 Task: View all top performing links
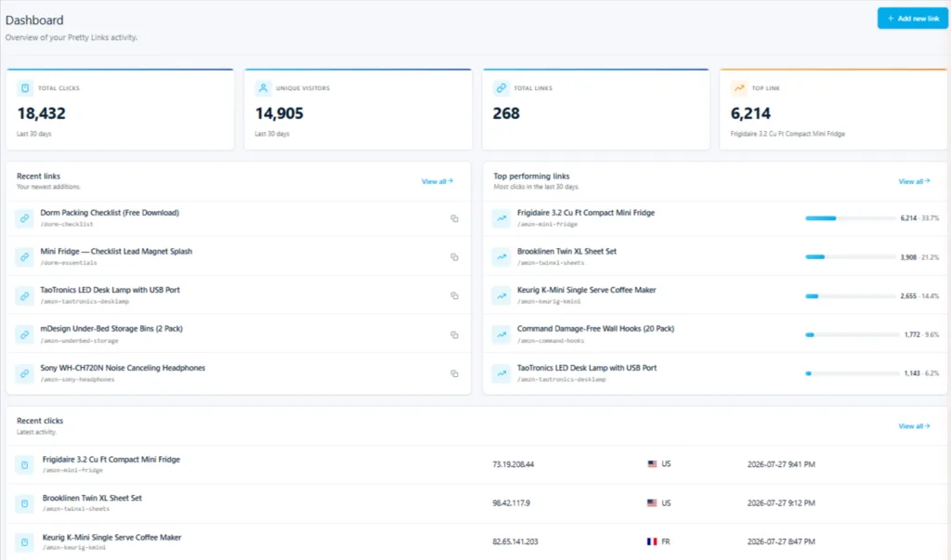pyautogui.click(x=914, y=181)
